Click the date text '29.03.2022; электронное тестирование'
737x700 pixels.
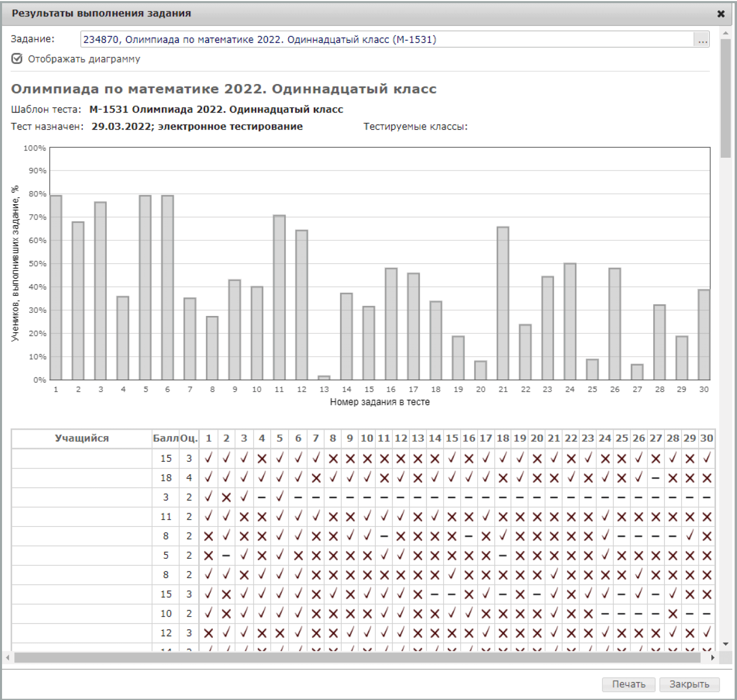[x=197, y=126]
